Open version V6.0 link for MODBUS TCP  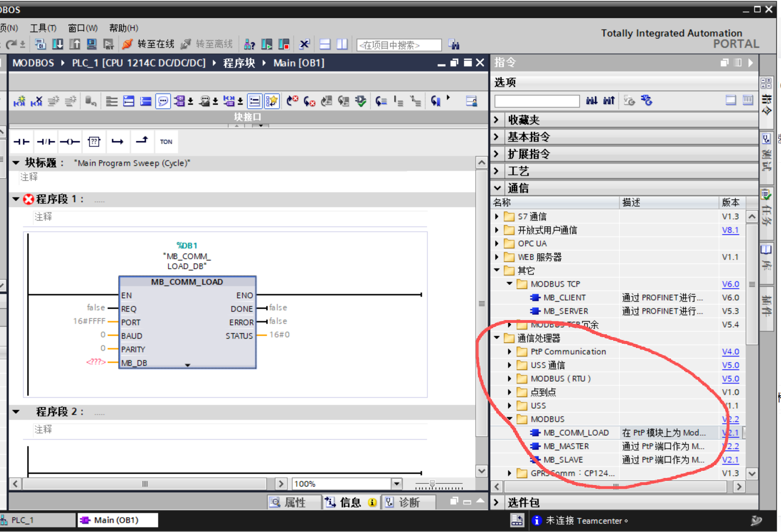coord(730,284)
